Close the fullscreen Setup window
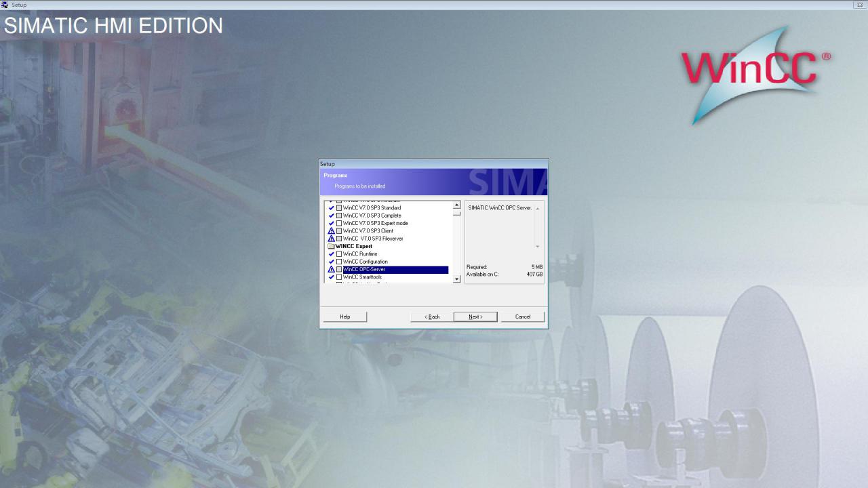The image size is (868, 488). (859, 5)
